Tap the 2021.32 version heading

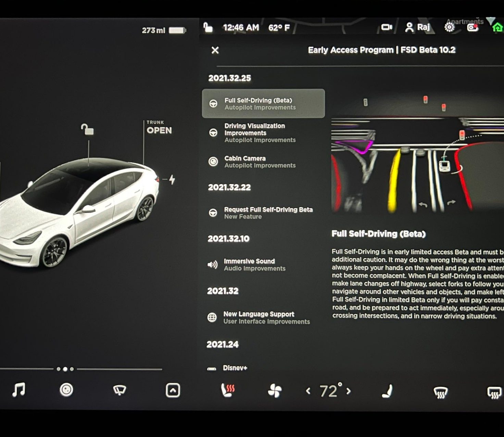(223, 291)
